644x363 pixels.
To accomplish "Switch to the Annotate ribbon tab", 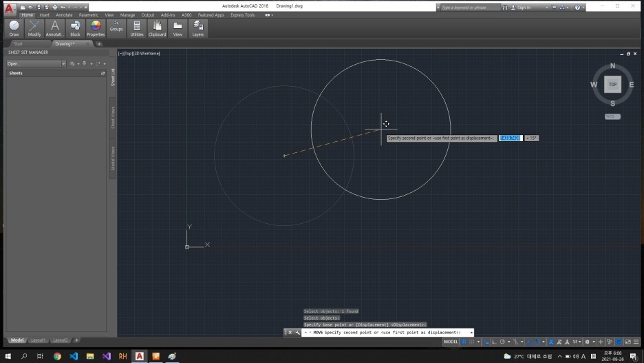I will [64, 14].
